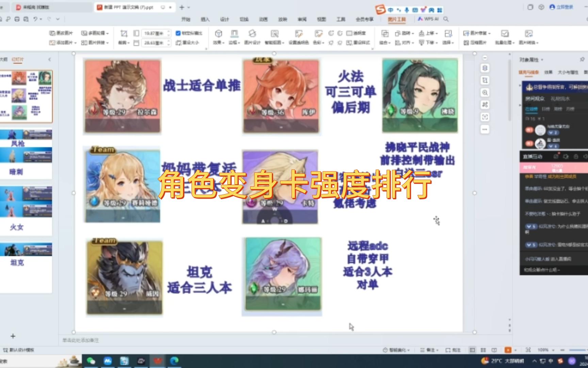The image size is (588, 368).
Task: Toggle the Lock Aspect Ratio checkbox
Action: (x=178, y=33)
